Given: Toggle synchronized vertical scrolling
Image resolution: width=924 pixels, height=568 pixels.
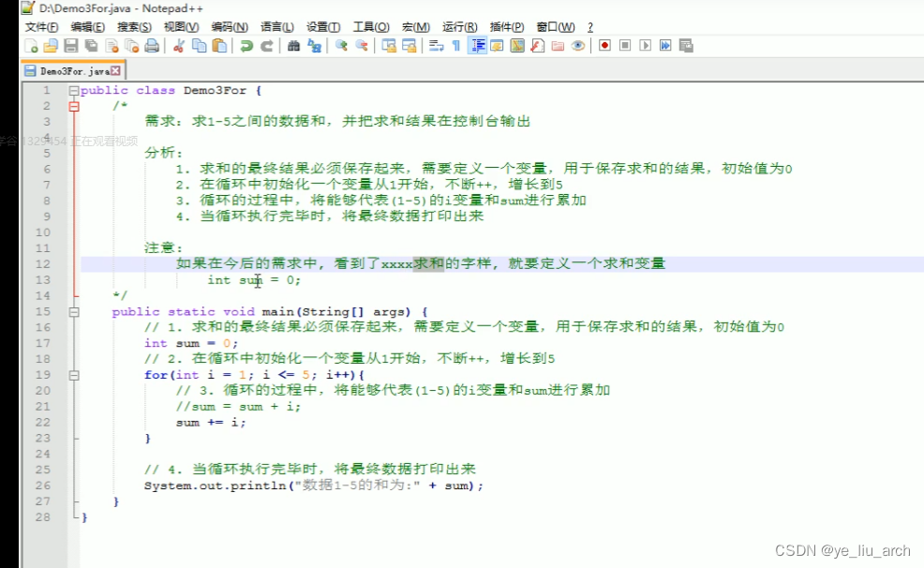Looking at the screenshot, I should pos(388,46).
